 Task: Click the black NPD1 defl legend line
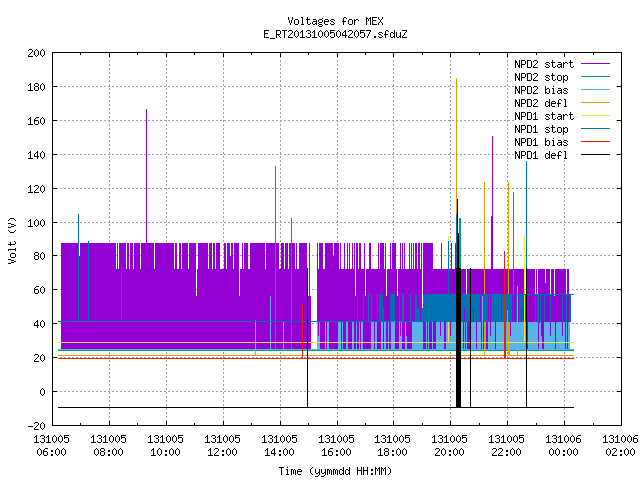[x=595, y=155]
